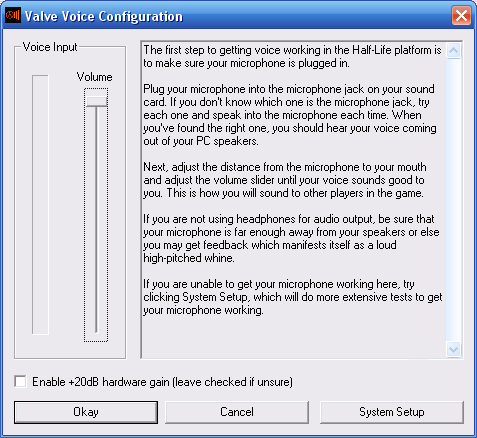The height and width of the screenshot is (438, 477).
Task: Cancel the voice configuration dialog
Action: coord(237,412)
